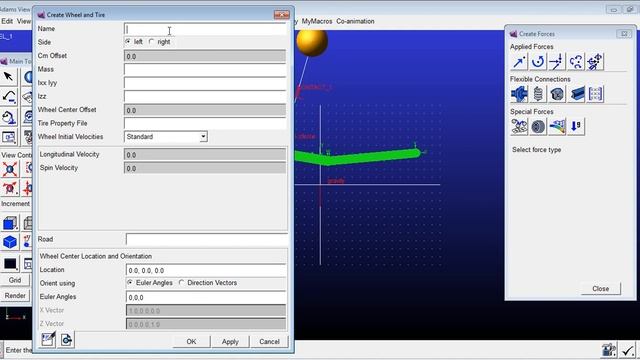Select the tire special force tool

coord(538,127)
